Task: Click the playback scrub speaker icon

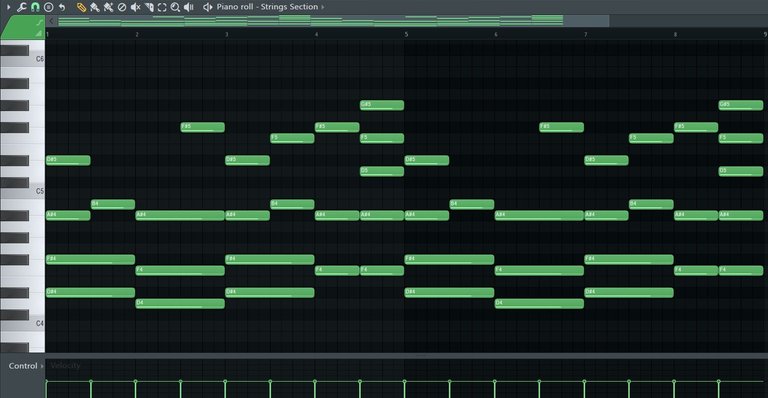Action: click(189, 7)
